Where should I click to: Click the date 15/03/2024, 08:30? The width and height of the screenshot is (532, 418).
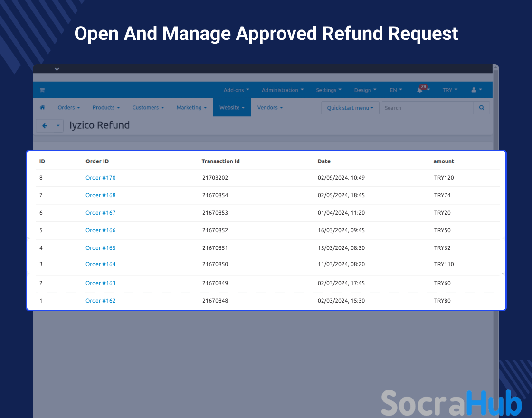pos(342,248)
